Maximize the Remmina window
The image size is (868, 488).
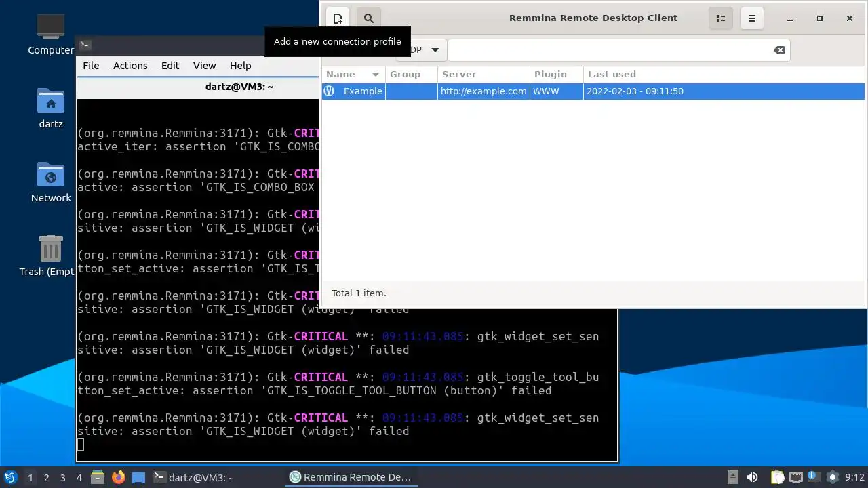(819, 18)
